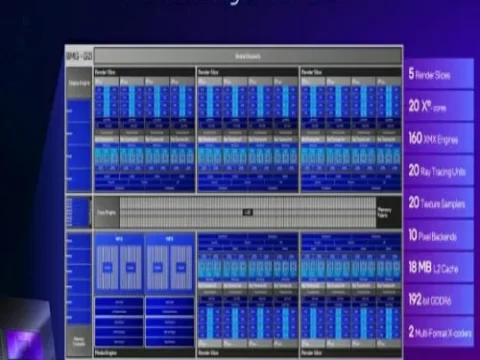Click the 18 MB L2 Cache tile

tap(439, 267)
